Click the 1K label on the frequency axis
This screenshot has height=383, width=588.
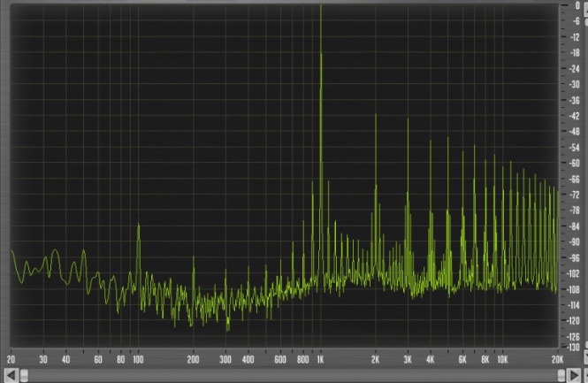(x=320, y=360)
